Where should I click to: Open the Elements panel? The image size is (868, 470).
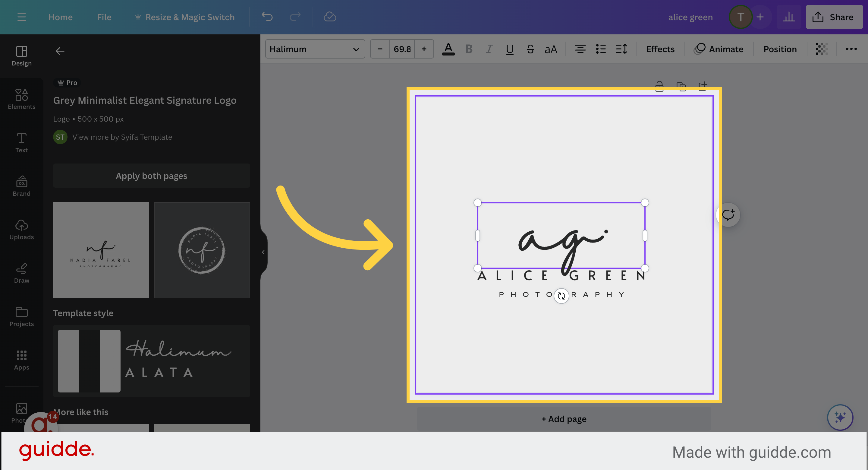[x=22, y=99]
